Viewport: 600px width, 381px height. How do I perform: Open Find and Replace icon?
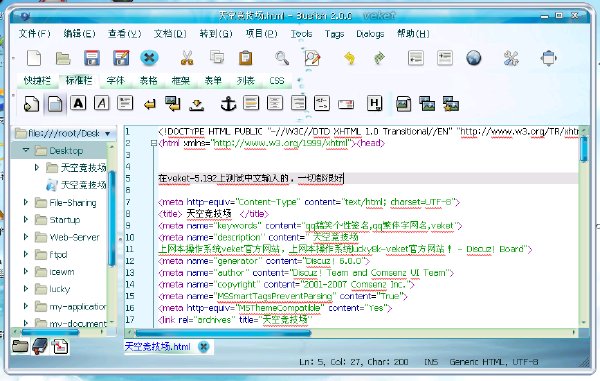coord(312,58)
